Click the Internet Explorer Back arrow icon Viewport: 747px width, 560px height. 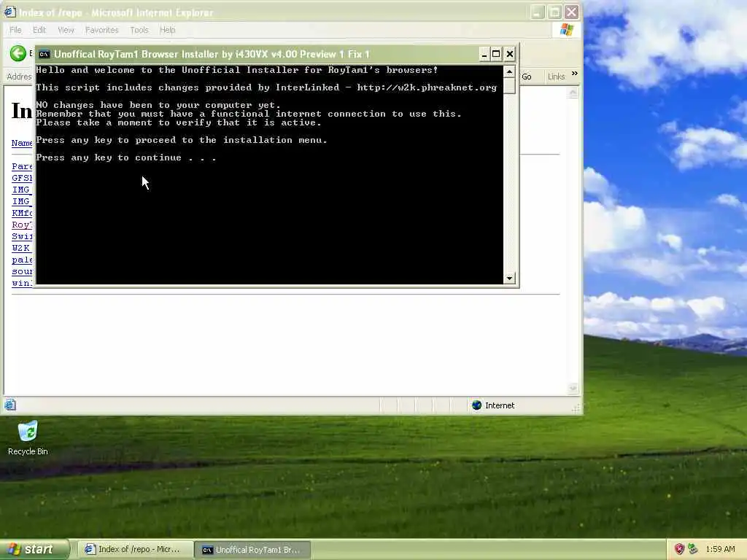click(18, 53)
